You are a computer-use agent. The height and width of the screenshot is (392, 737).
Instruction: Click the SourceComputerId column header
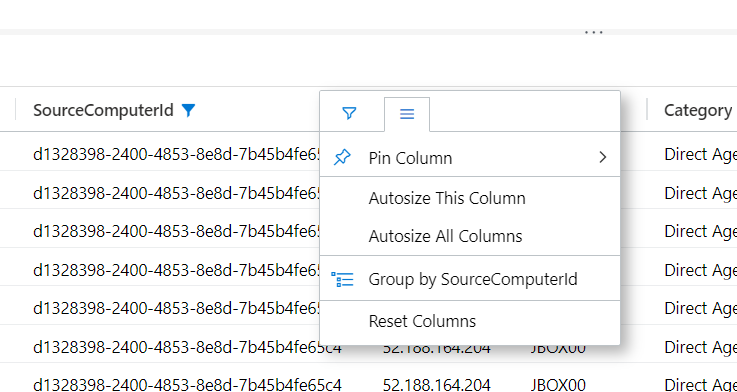(103, 110)
